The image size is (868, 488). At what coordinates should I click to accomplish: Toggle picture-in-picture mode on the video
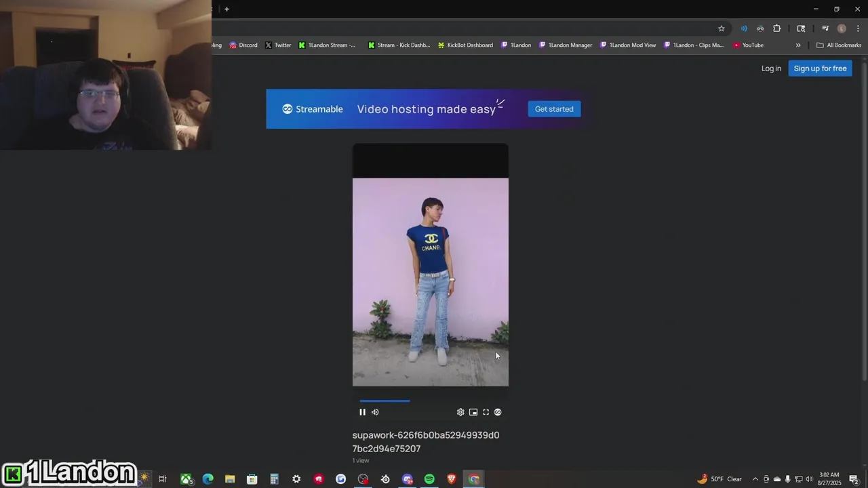click(x=473, y=412)
